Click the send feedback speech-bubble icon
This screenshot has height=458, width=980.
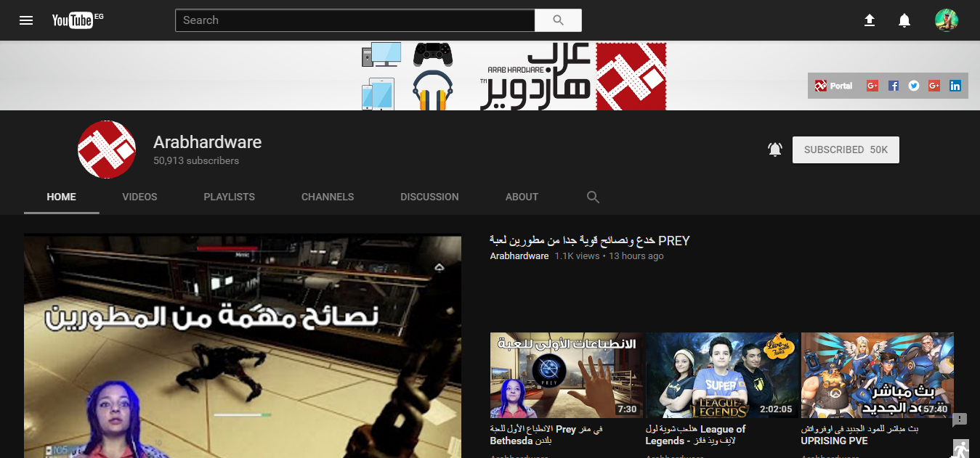[x=960, y=420]
